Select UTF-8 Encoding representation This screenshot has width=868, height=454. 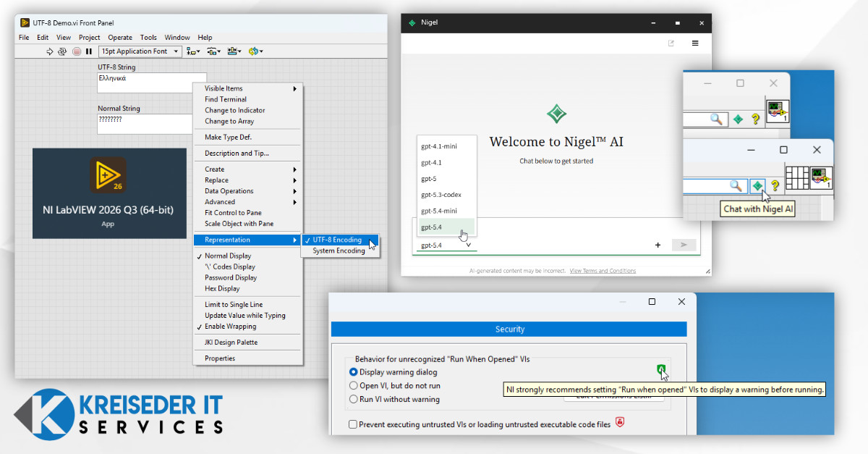340,240
